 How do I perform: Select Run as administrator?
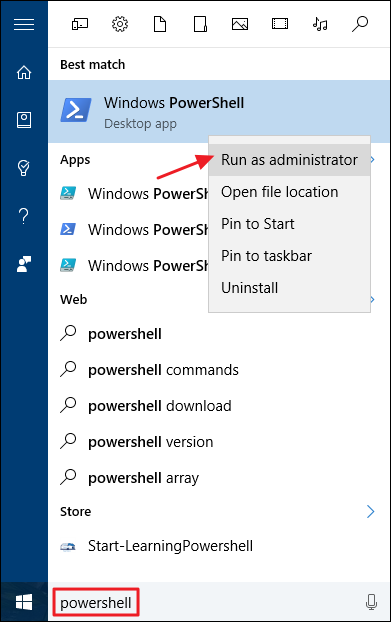pos(289,160)
